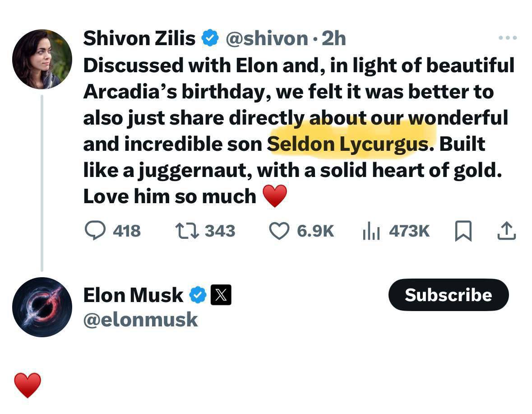Click the share upload icon
Viewport: 532px width, 414px height.
tap(506, 231)
